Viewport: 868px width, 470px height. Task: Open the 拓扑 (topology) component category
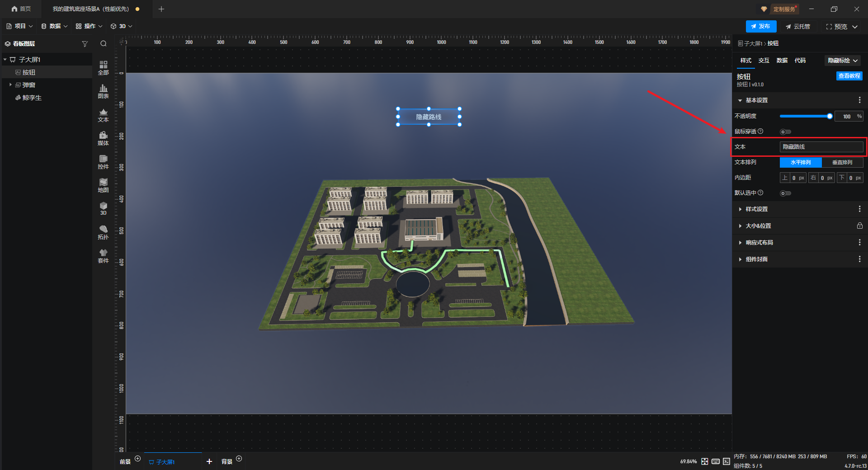tap(103, 232)
